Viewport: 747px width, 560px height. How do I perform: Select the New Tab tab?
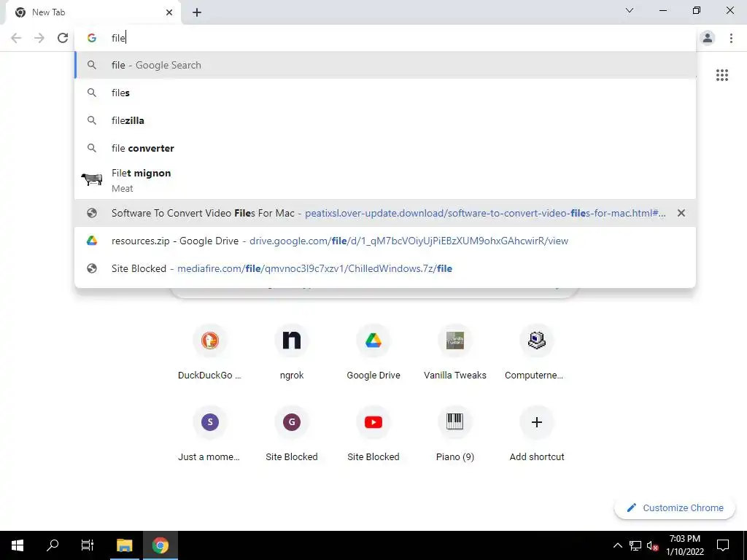pyautogui.click(x=93, y=12)
